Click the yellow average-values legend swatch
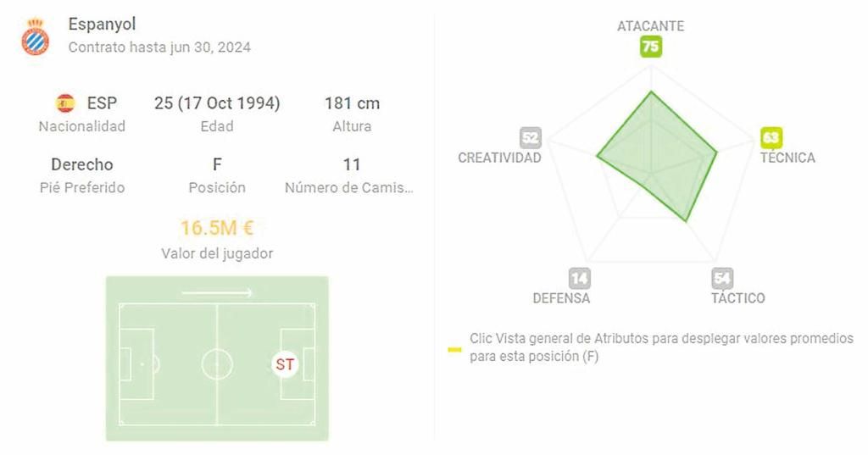Image resolution: width=868 pixels, height=455 pixels. click(x=455, y=348)
